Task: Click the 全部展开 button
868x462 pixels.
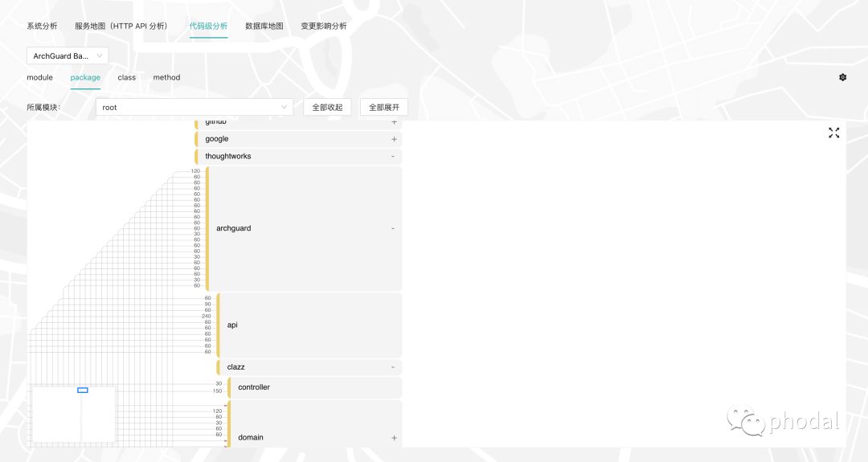Action: (383, 108)
